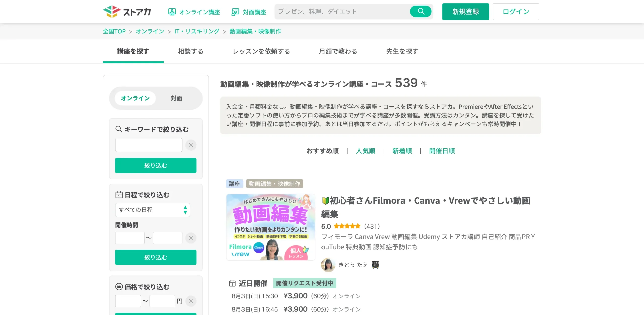This screenshot has width=644, height=315.
Task: Open the 先生を探す tab
Action: (x=402, y=51)
